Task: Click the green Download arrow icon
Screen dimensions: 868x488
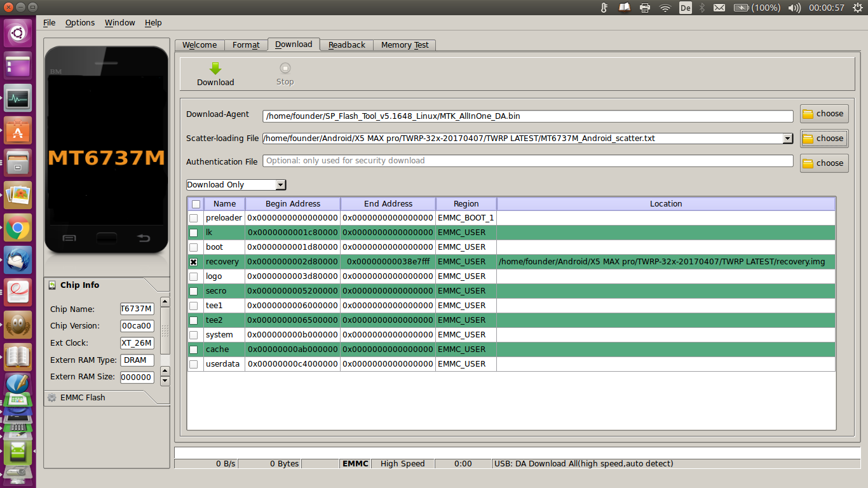Action: [x=215, y=69]
